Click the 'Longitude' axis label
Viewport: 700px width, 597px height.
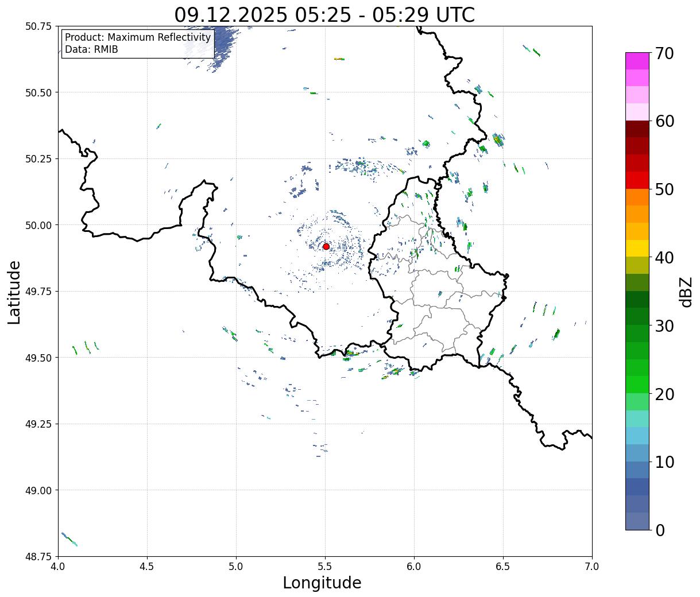[322, 583]
